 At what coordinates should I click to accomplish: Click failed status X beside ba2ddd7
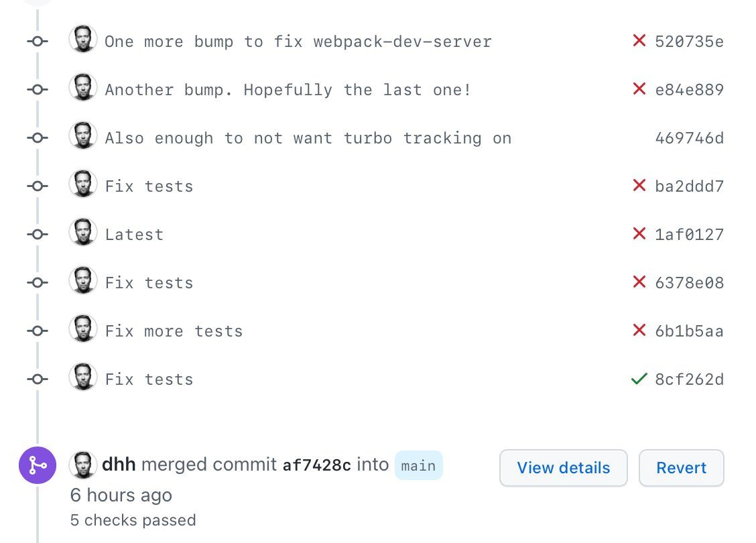[x=639, y=186]
